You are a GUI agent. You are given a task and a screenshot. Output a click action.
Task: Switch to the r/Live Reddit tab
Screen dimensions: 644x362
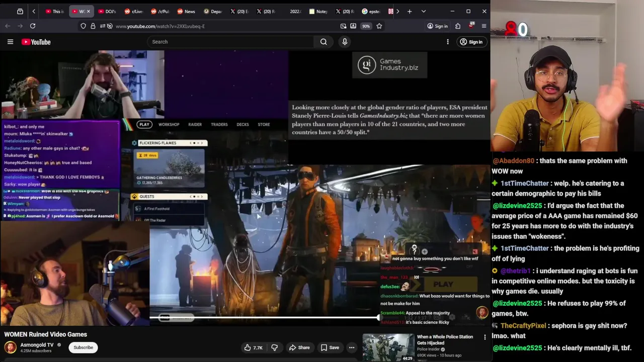(x=133, y=11)
